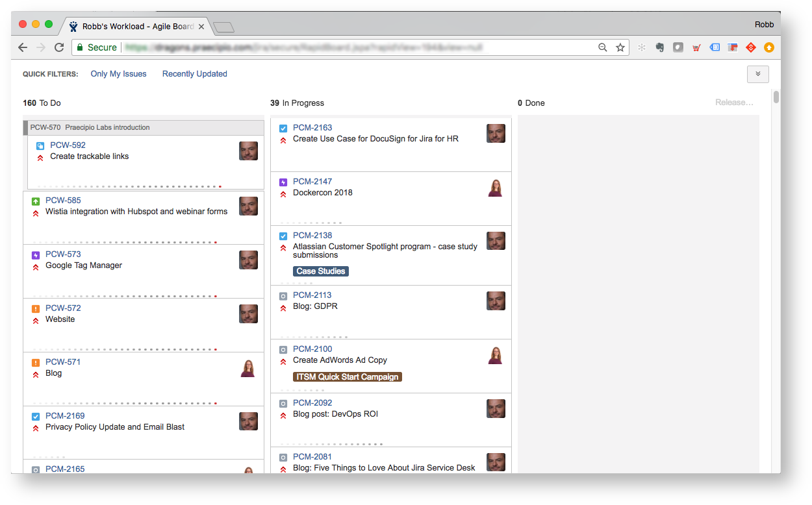Viewport: 812px width, 505px height.
Task: Open issue PCM-2147 Dockercon 2018
Action: (x=312, y=182)
